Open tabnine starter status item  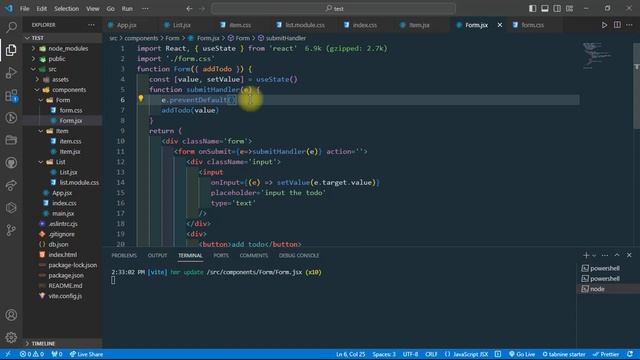(x=563, y=354)
